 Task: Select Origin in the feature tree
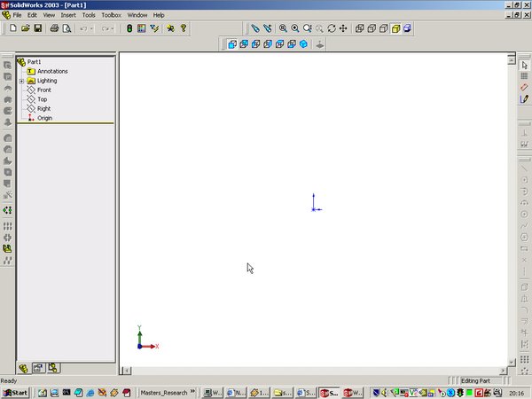coord(44,118)
